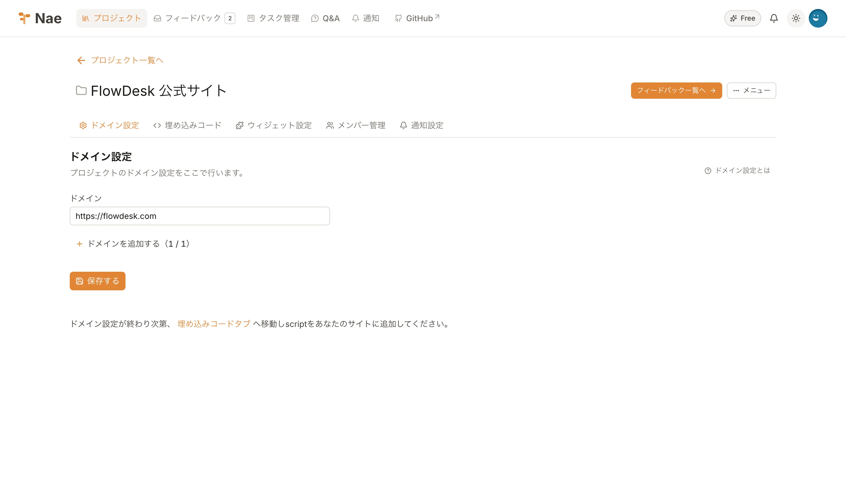The width and height of the screenshot is (846, 504).
Task: Click the puzzle icon on ウィジェット設定
Action: tap(239, 126)
